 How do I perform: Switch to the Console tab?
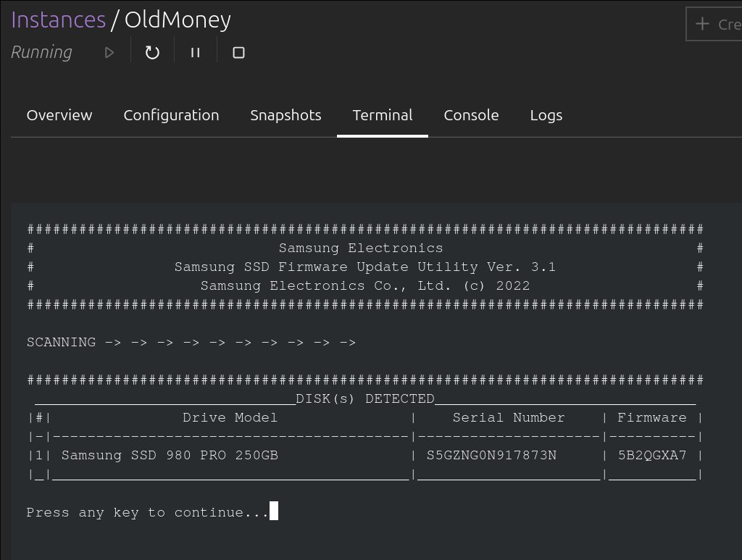(x=471, y=115)
